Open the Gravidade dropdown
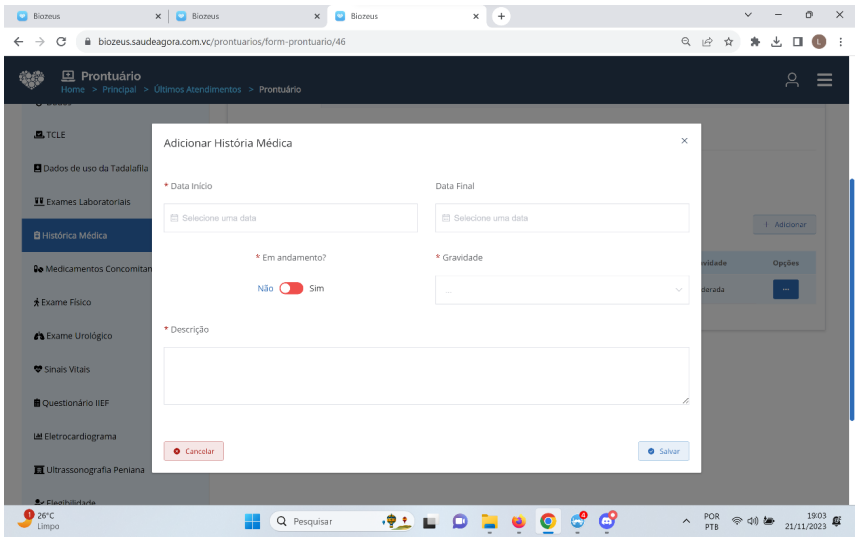Viewport: 856px width, 539px height. [562, 290]
